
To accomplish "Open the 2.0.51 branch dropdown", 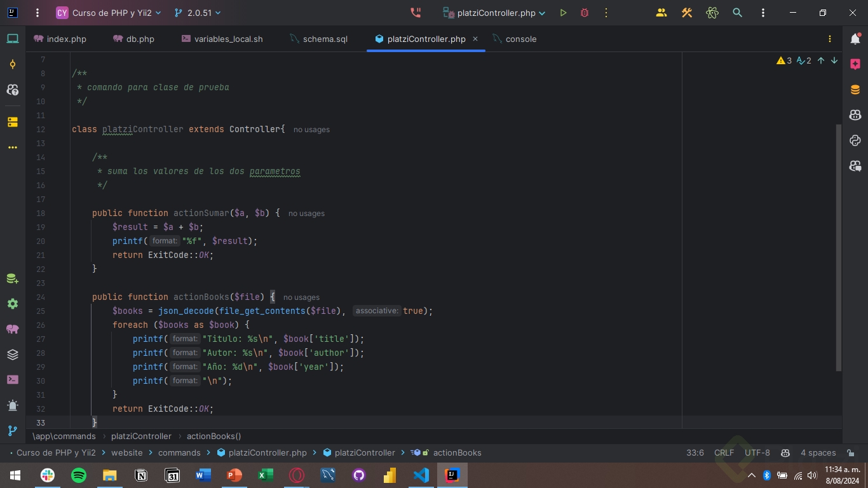I will click(x=198, y=13).
